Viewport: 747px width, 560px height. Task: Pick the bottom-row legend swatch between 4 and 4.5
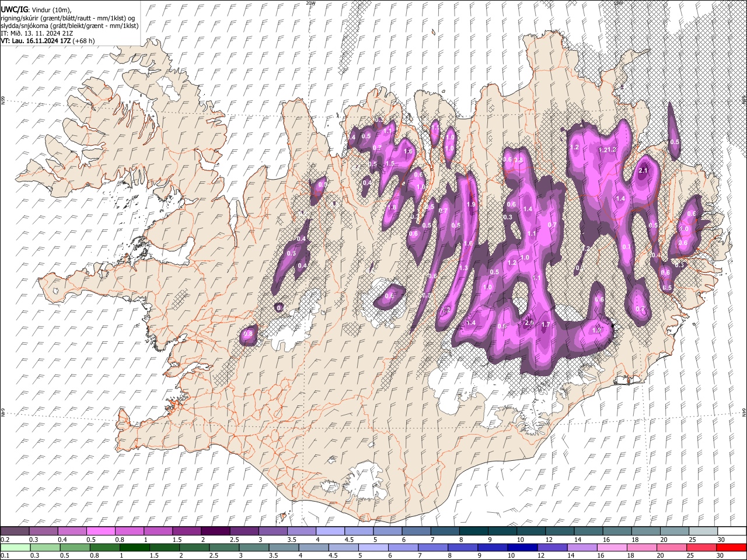[x=313, y=547]
